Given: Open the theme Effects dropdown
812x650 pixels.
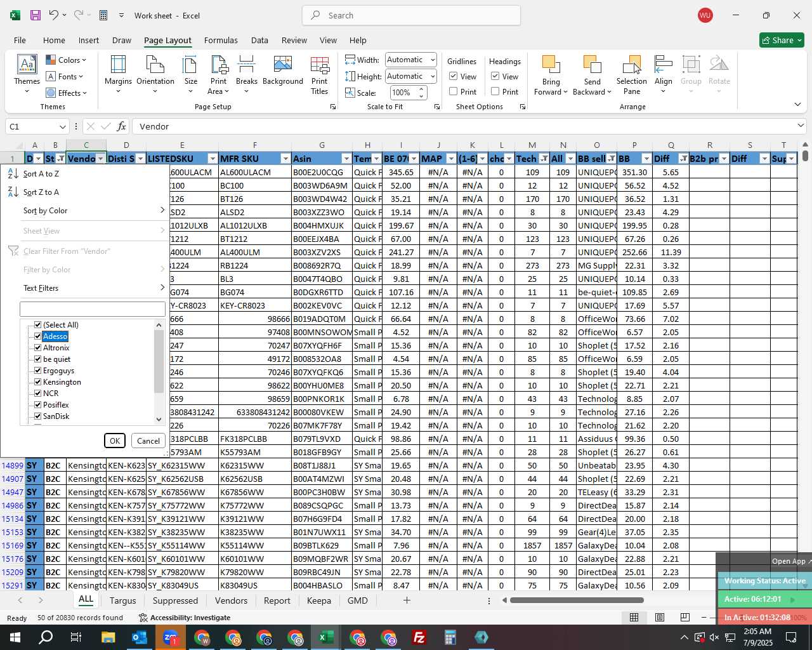Looking at the screenshot, I should click(66, 93).
